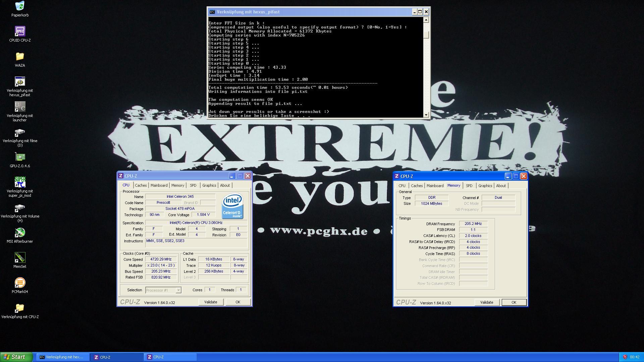This screenshot has height=362, width=644.
Task: Select the Volume (H) drive shortcut
Action: (20, 208)
